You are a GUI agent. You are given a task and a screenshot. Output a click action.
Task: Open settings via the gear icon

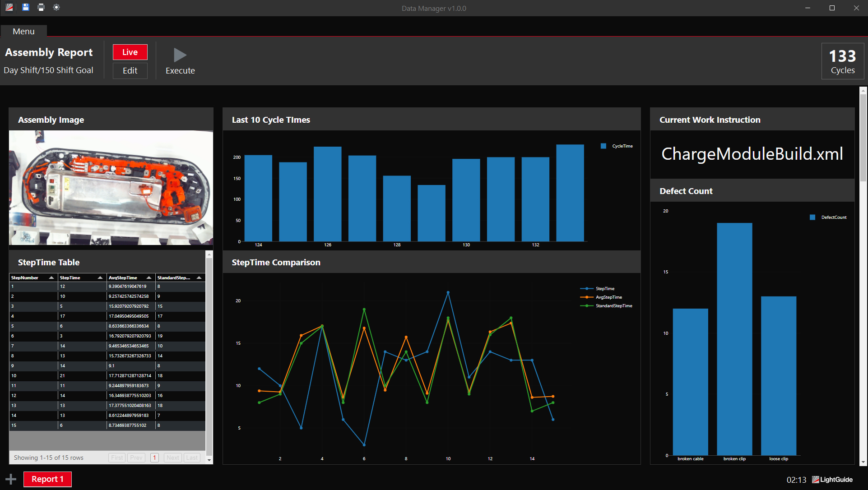pyautogui.click(x=56, y=7)
